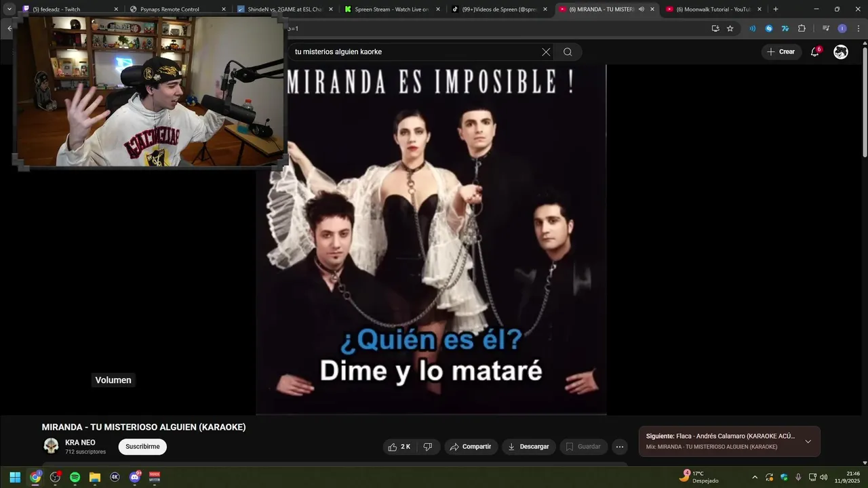Viewport: 868px width, 488px height.
Task: Open a new browser tab
Action: pos(776,9)
